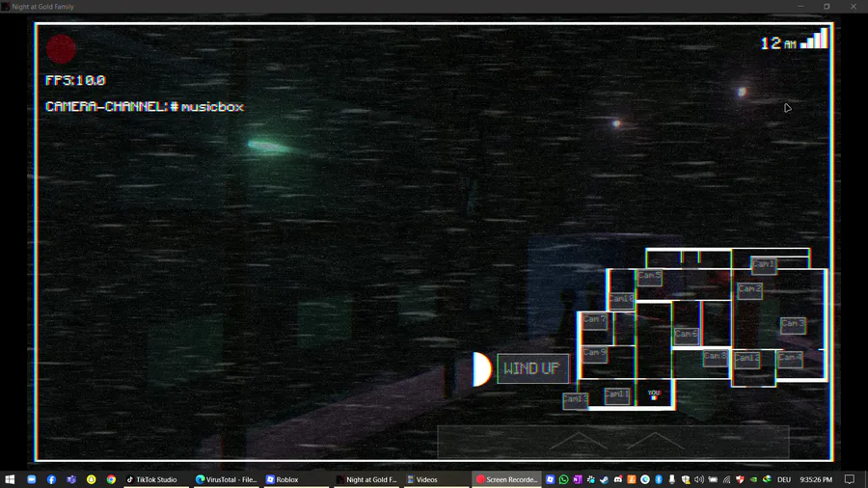Screen dimensions: 868x488
Task: Open the yellow circle app on taskbar
Action: (x=92, y=479)
